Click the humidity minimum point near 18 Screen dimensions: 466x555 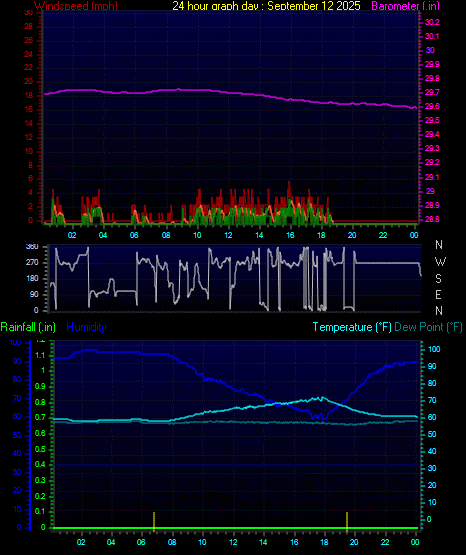tap(323, 419)
